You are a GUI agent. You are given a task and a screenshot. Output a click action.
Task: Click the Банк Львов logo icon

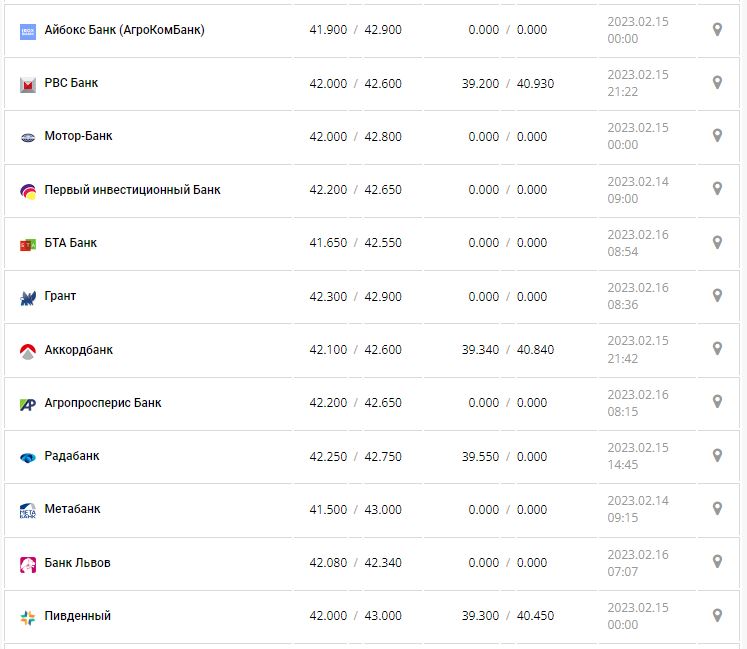28,564
